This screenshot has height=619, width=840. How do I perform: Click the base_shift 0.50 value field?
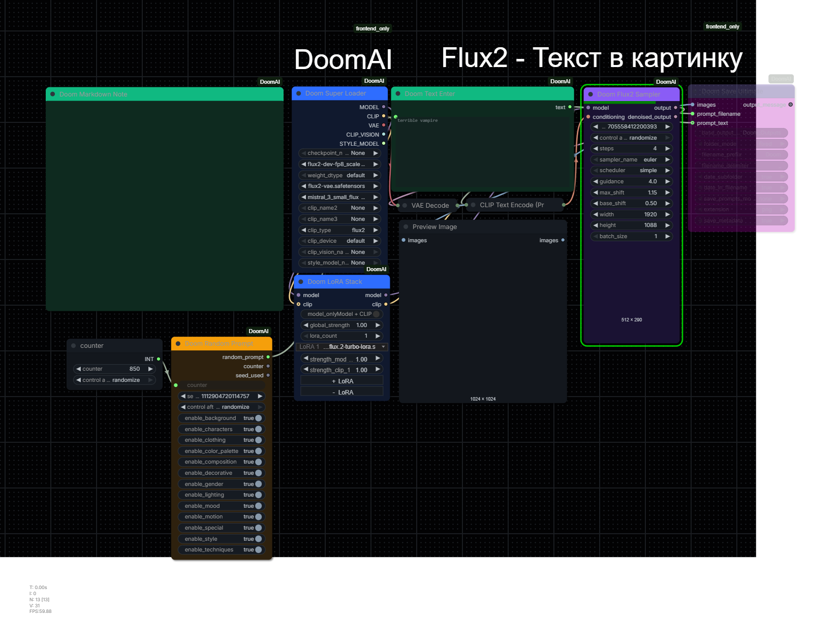[632, 204]
